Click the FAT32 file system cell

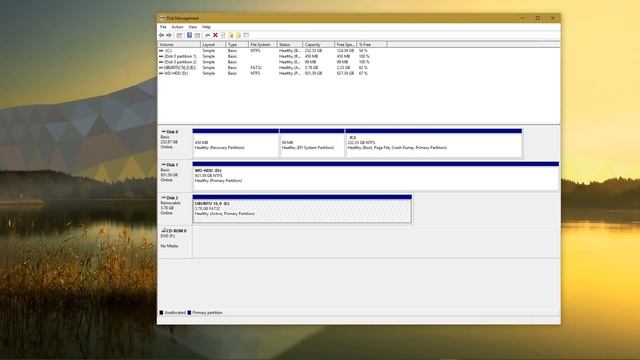[x=256, y=68]
